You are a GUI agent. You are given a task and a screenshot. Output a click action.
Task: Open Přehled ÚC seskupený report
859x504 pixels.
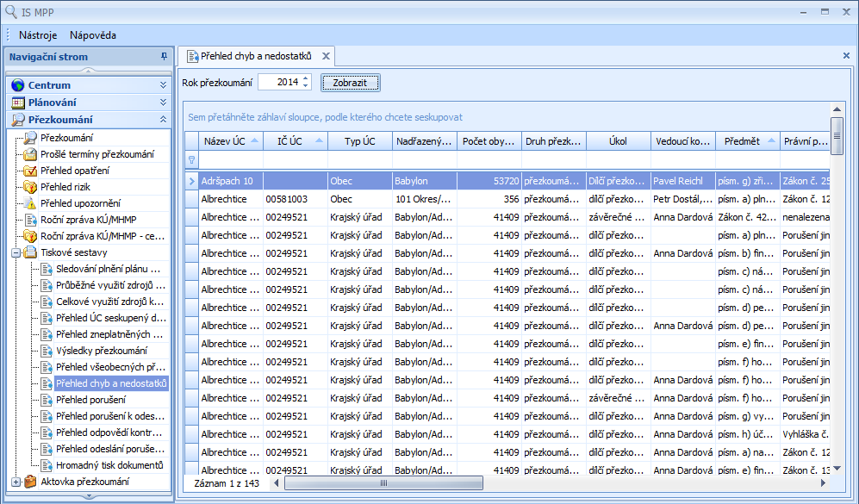pos(111,318)
